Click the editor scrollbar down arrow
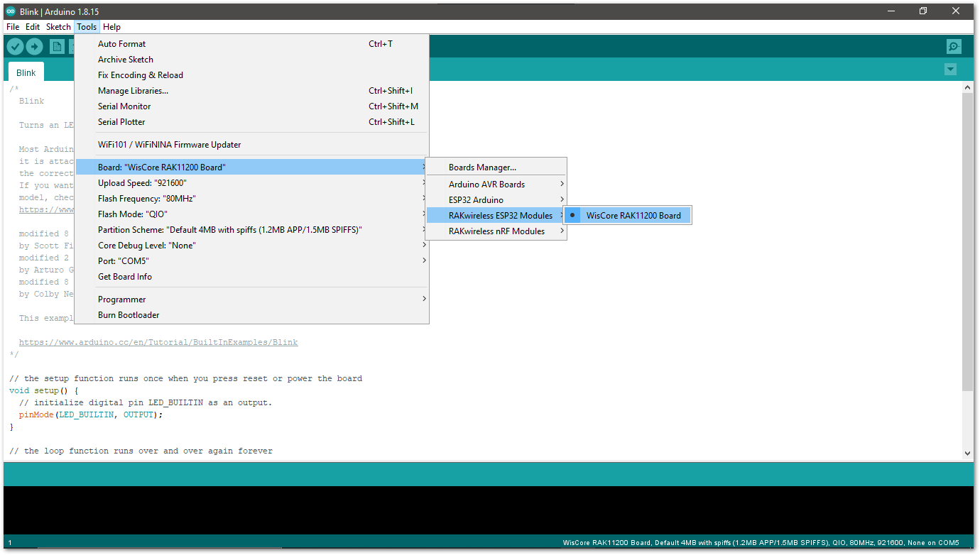 pyautogui.click(x=967, y=453)
